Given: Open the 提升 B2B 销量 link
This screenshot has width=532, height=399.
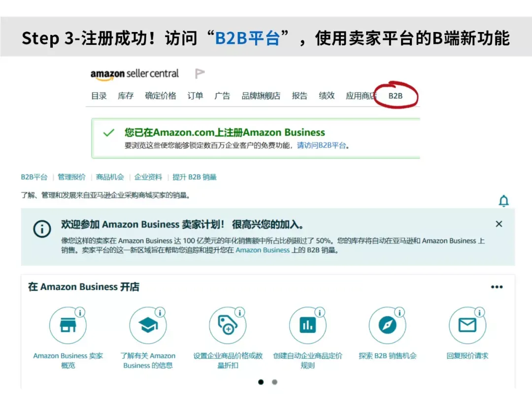Looking at the screenshot, I should tap(195, 177).
